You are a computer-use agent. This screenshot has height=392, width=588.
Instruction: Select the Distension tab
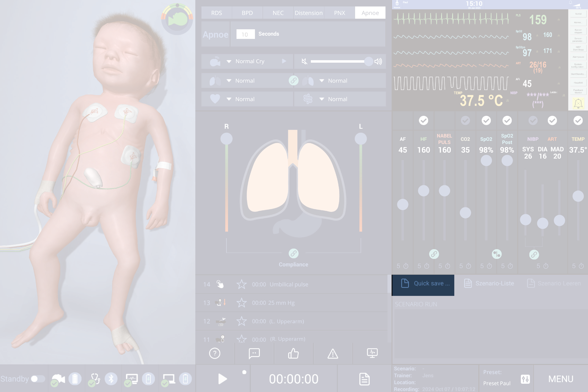[308, 13]
